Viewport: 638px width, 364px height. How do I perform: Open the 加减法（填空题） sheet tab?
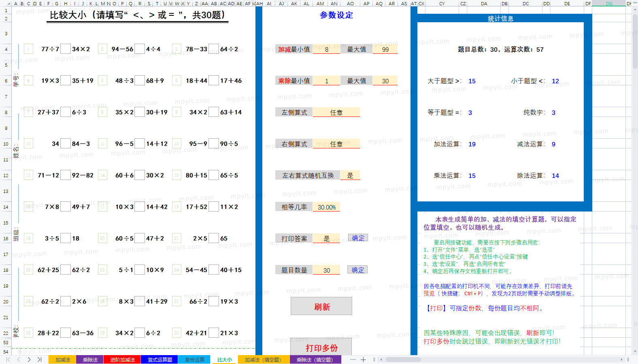click(x=263, y=360)
